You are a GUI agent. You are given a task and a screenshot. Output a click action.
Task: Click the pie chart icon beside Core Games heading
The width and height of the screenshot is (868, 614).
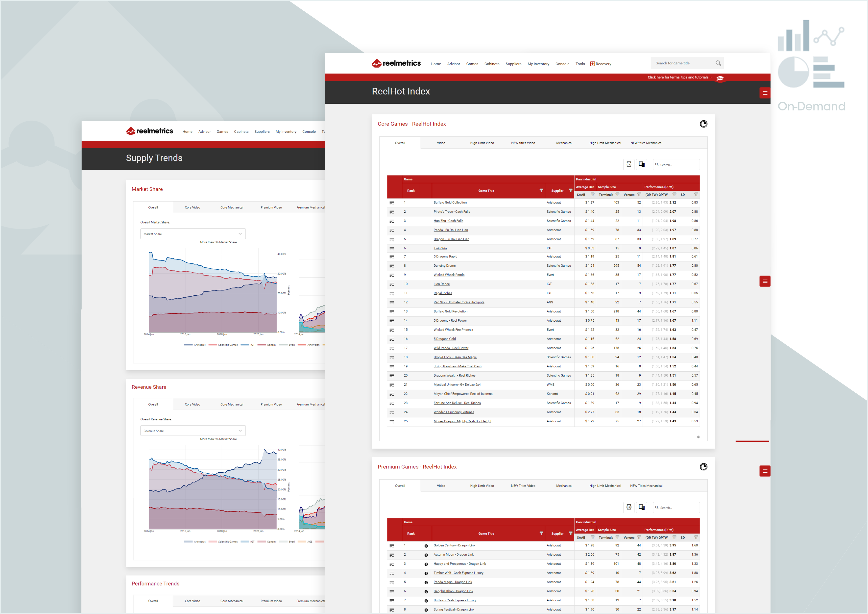703,124
